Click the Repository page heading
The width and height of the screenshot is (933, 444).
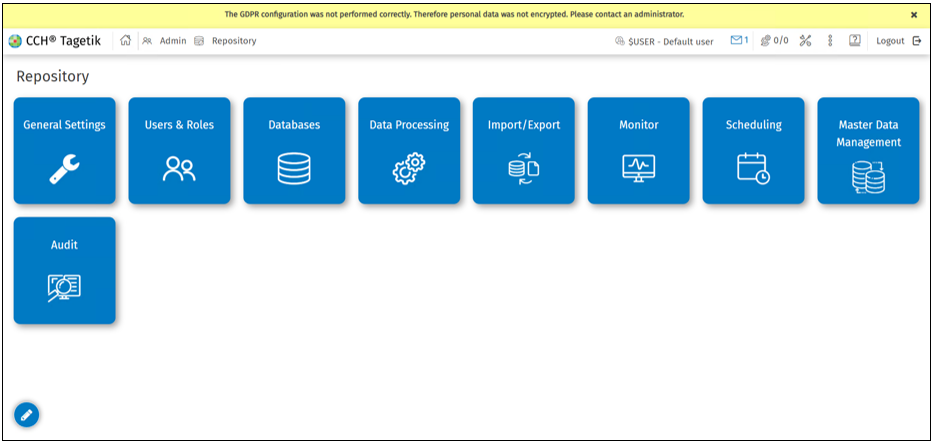[52, 76]
